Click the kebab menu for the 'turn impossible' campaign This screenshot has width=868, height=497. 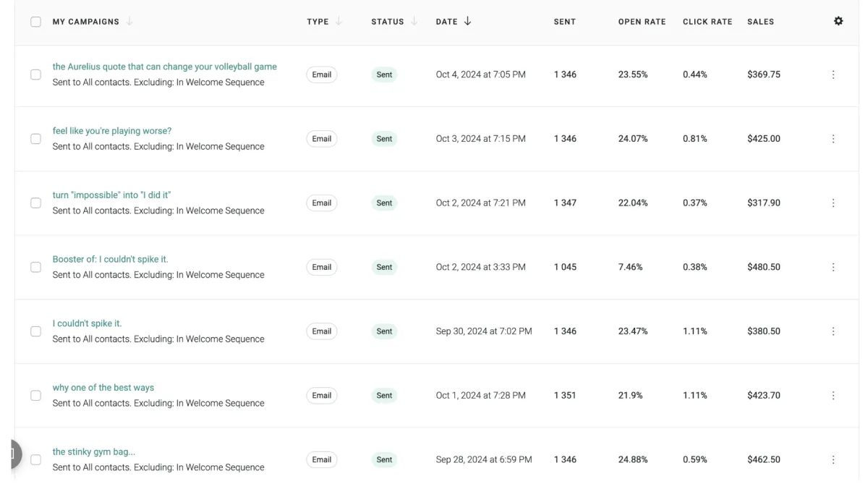(833, 203)
